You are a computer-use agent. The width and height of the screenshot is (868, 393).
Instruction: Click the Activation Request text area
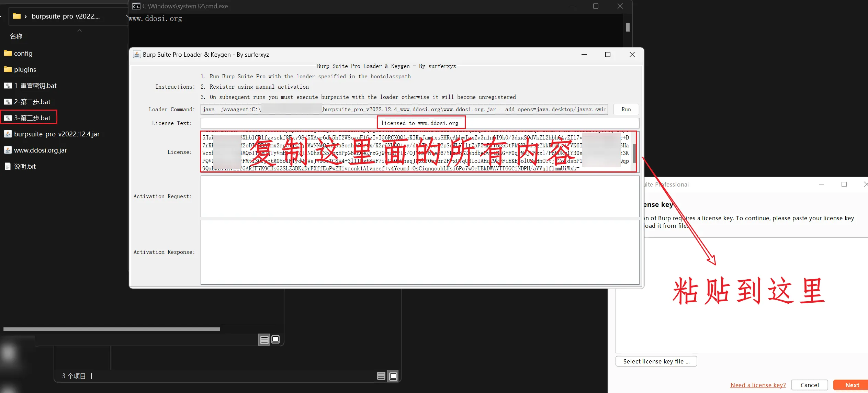[x=420, y=196]
